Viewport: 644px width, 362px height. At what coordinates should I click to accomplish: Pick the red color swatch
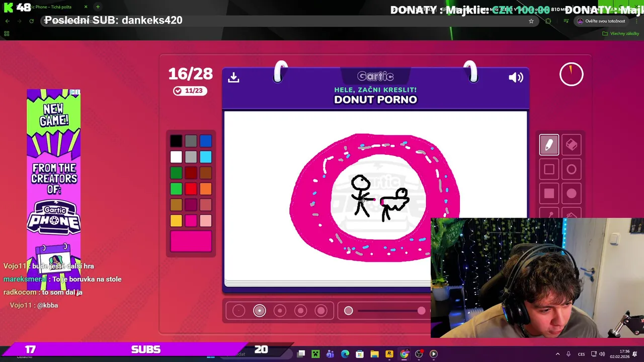click(191, 189)
